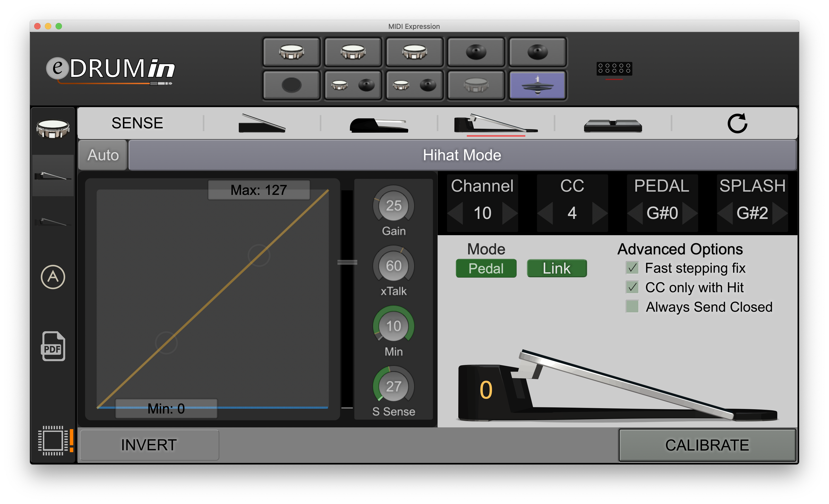Screen dimensions: 829x504
Task: Decrease the Channel value with left arrow
Action: click(x=455, y=213)
